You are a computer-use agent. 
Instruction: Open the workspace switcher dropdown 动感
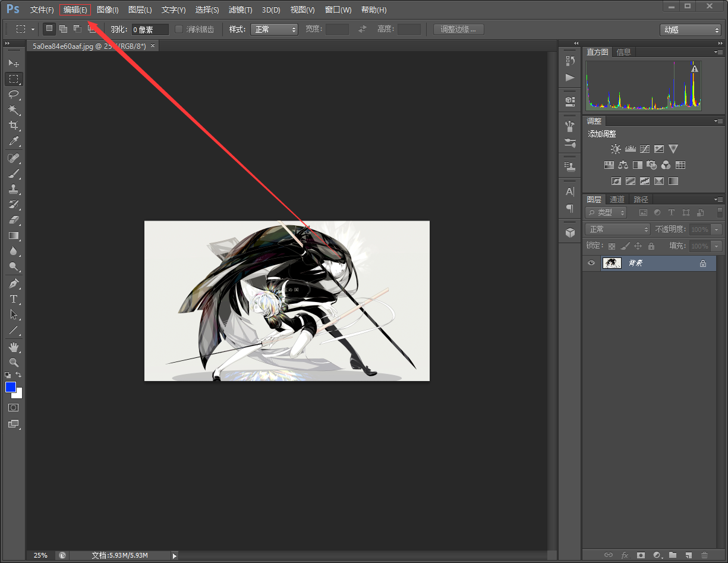click(691, 30)
